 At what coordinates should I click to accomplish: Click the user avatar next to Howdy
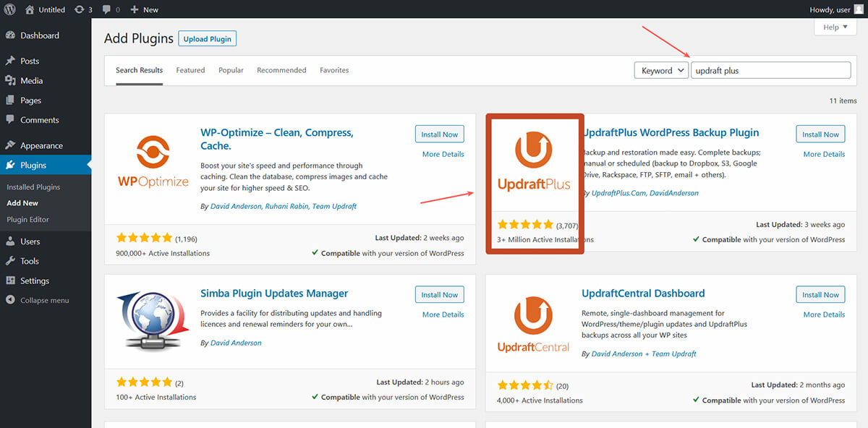[859, 9]
